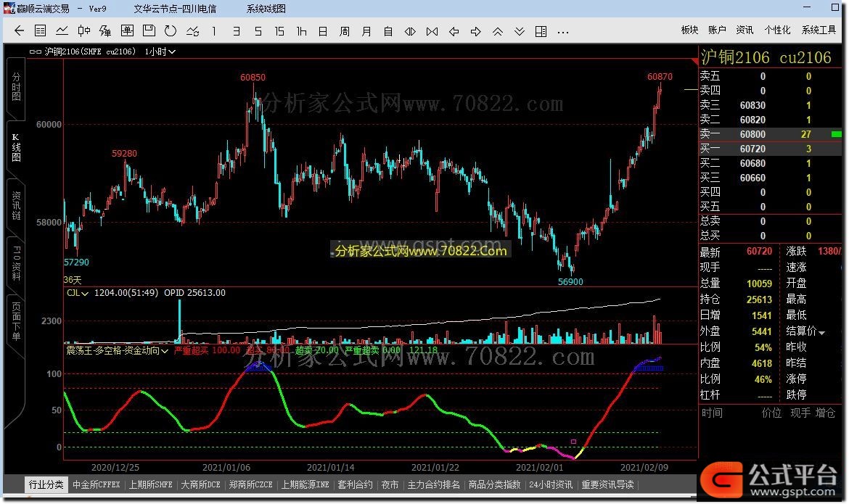Open the 系统工具 menu

pyautogui.click(x=819, y=30)
